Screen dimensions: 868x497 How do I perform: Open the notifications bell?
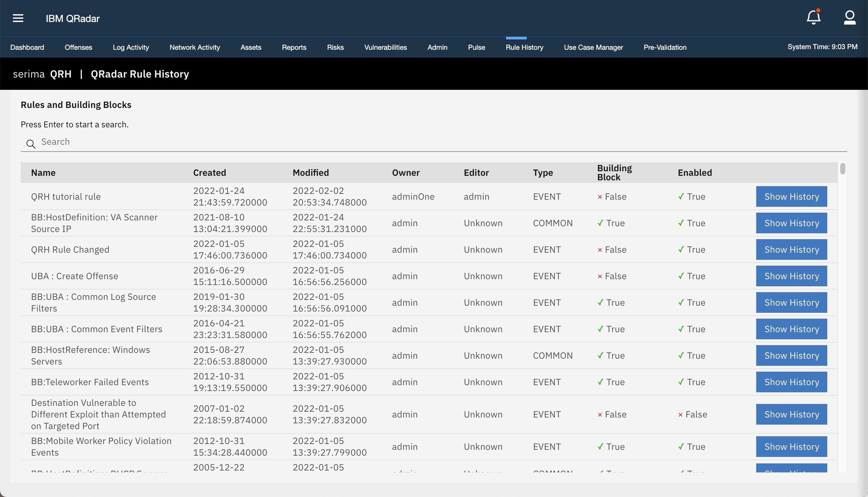[813, 17]
